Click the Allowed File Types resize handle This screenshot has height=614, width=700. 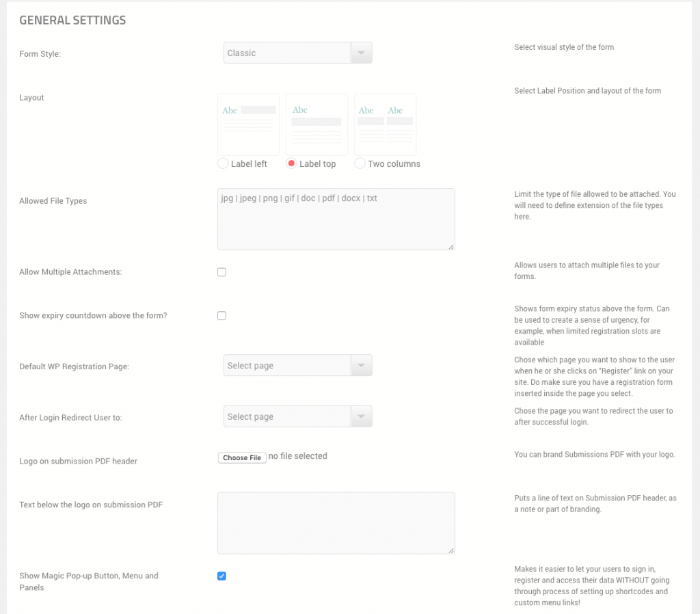(x=451, y=246)
